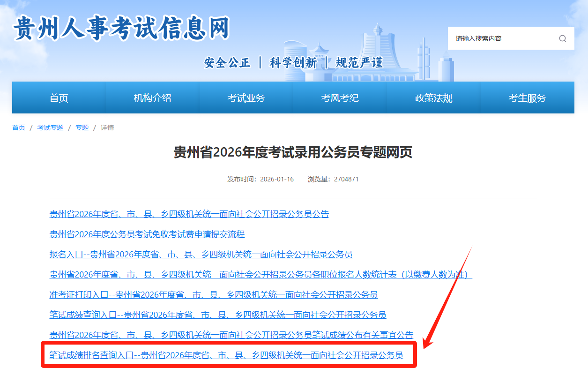Open the 笔试成绩查询入口 link
This screenshot has height=368, width=588.
click(218, 315)
